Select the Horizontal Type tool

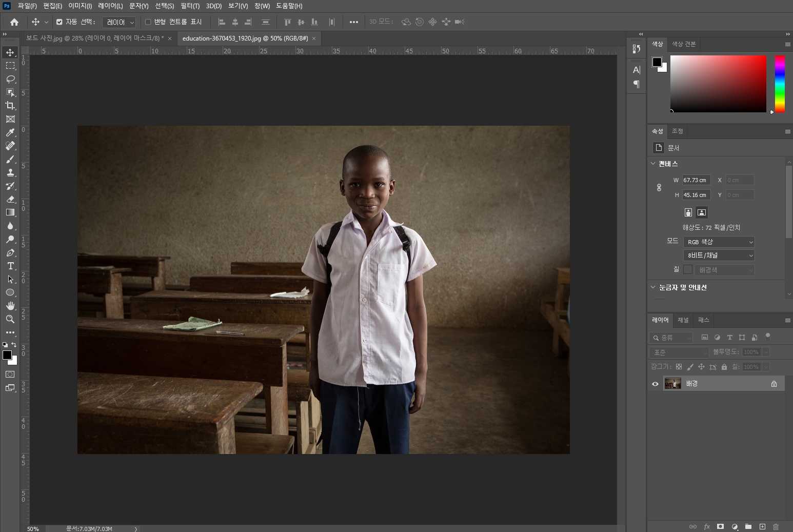[x=10, y=266]
